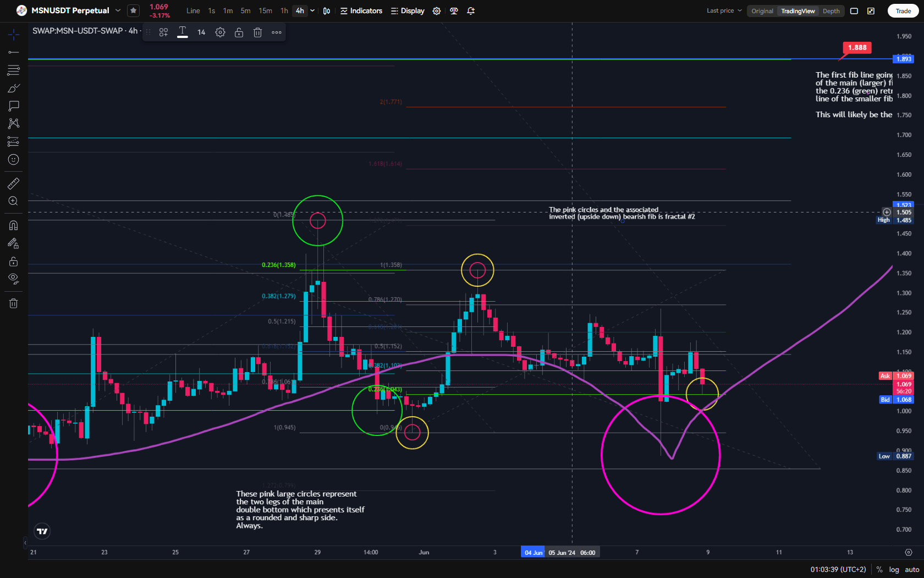924x578 pixels.
Task: Open more options in floating toolbar
Action: 277,32
